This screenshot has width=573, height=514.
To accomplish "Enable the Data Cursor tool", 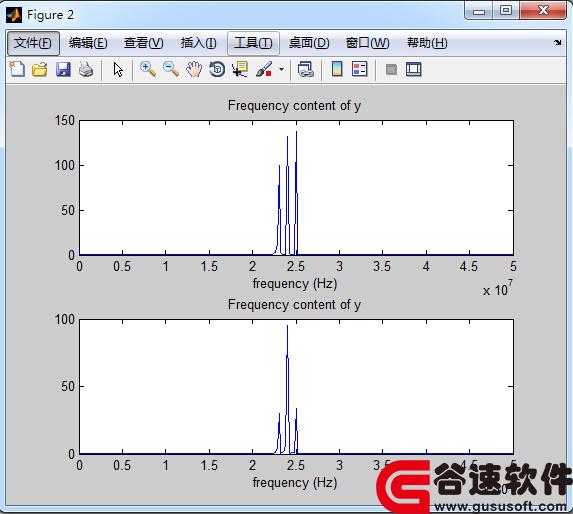I will (240, 69).
